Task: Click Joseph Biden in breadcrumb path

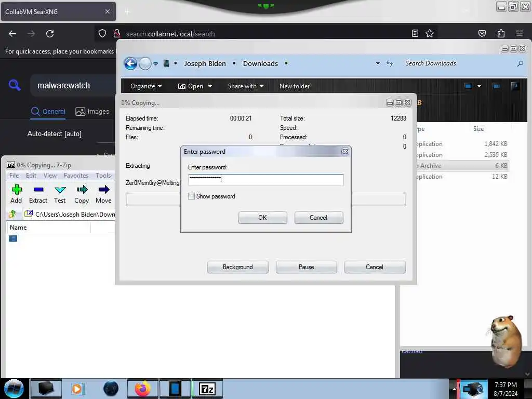Action: point(205,63)
